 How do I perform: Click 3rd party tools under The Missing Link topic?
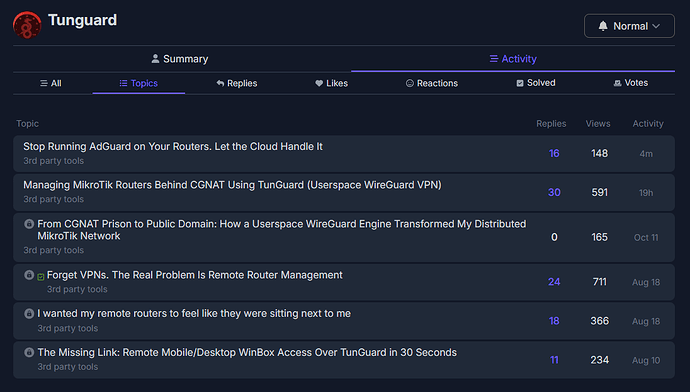tap(68, 367)
